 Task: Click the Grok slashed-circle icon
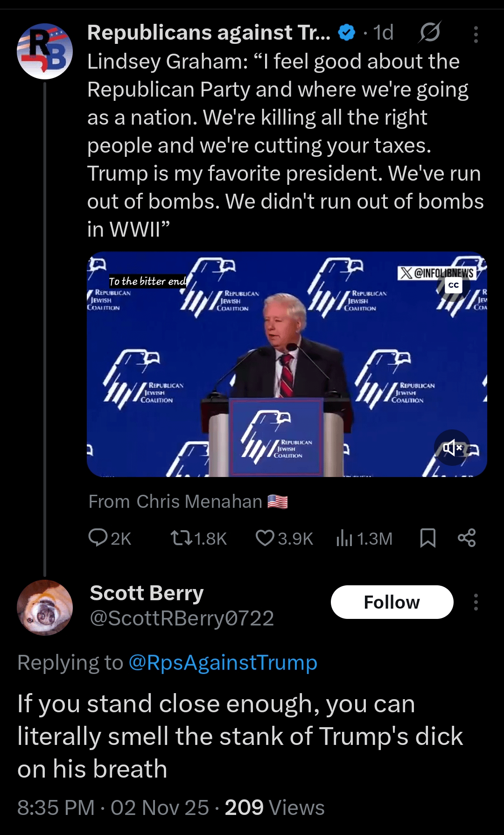(x=429, y=33)
